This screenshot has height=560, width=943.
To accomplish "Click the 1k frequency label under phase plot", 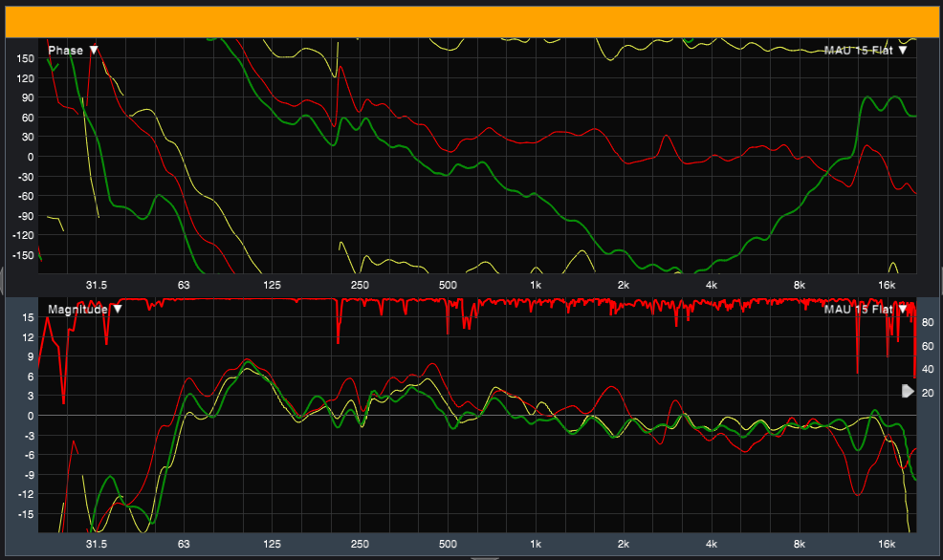I will click(x=535, y=285).
